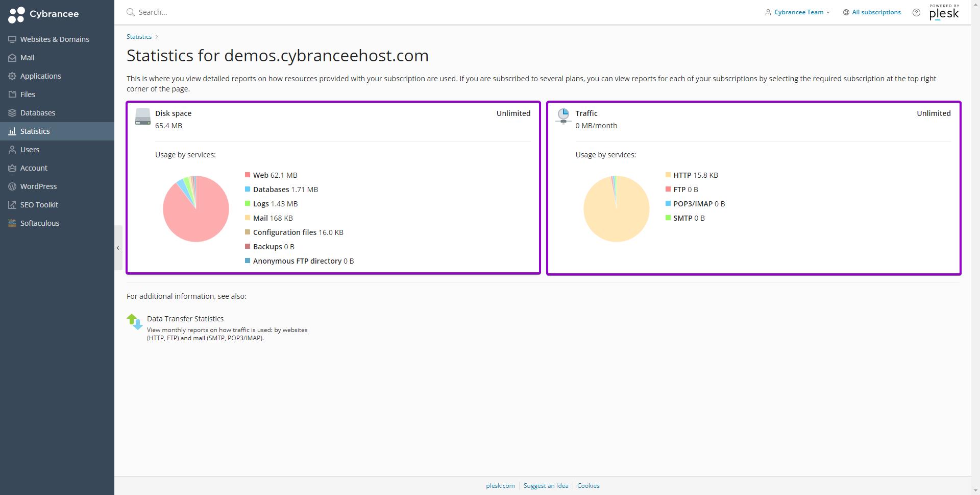Click the Databases stack icon in sidebar
The width and height of the screenshot is (980, 495).
pyautogui.click(x=12, y=113)
